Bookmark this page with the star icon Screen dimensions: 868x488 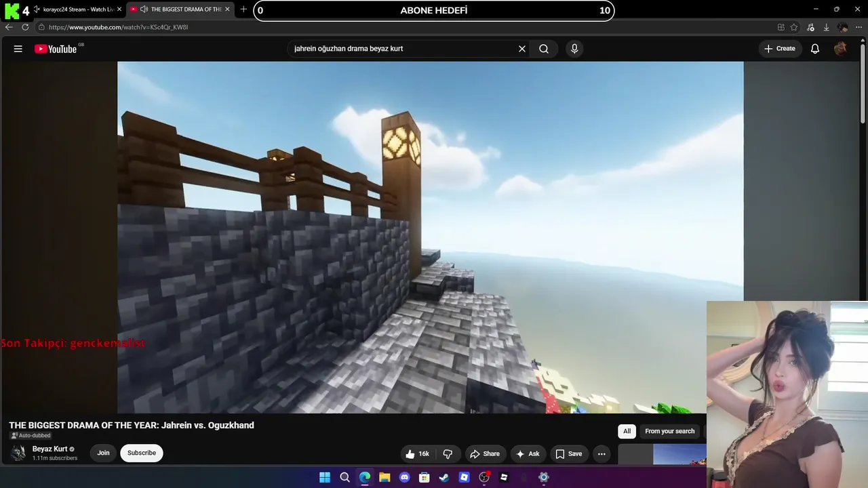click(x=794, y=27)
